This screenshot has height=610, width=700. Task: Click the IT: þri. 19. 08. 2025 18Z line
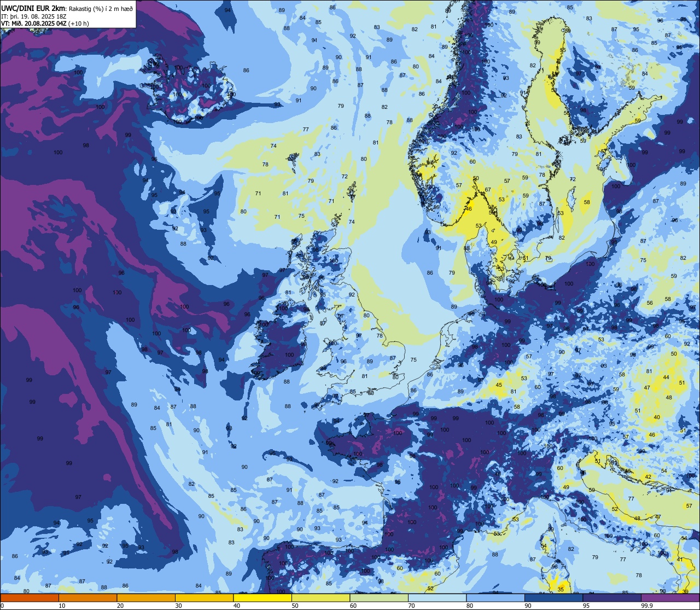coord(34,16)
